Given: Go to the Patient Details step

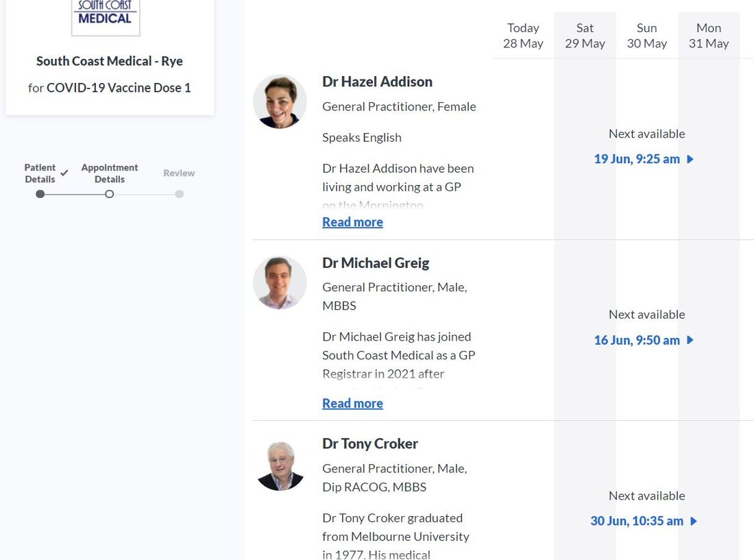Looking at the screenshot, I should tap(40, 173).
